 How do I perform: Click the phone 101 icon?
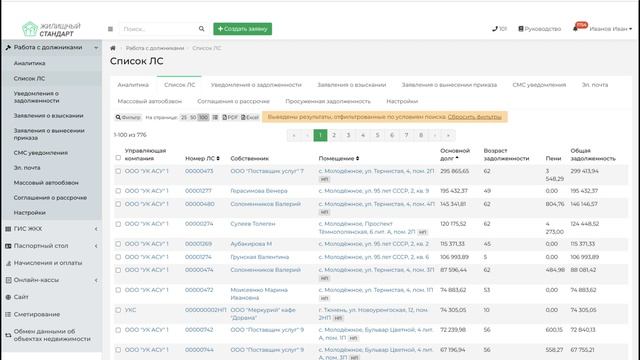[499, 29]
